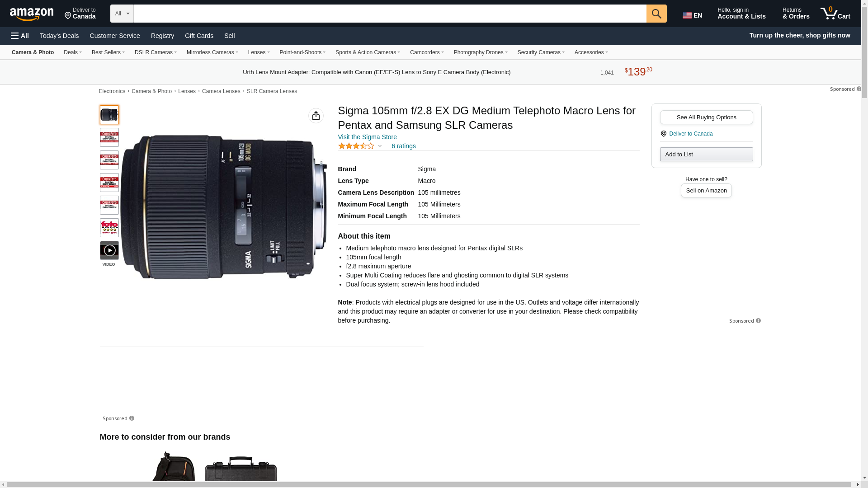
Task: Open Gift Cards navigation item
Action: click(x=199, y=36)
